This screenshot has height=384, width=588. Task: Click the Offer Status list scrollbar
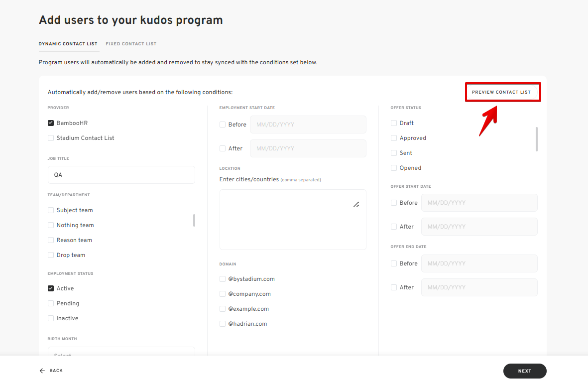(536, 139)
